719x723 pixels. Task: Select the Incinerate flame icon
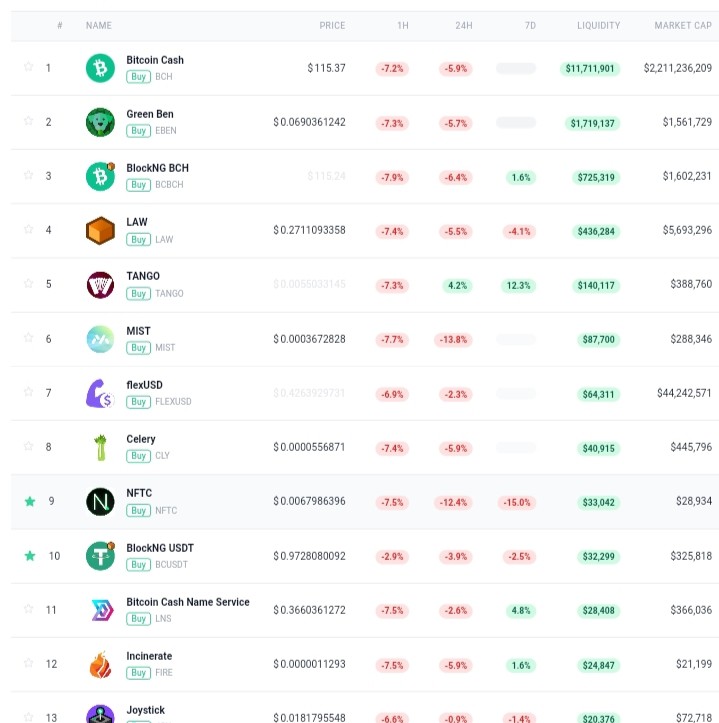pos(100,664)
